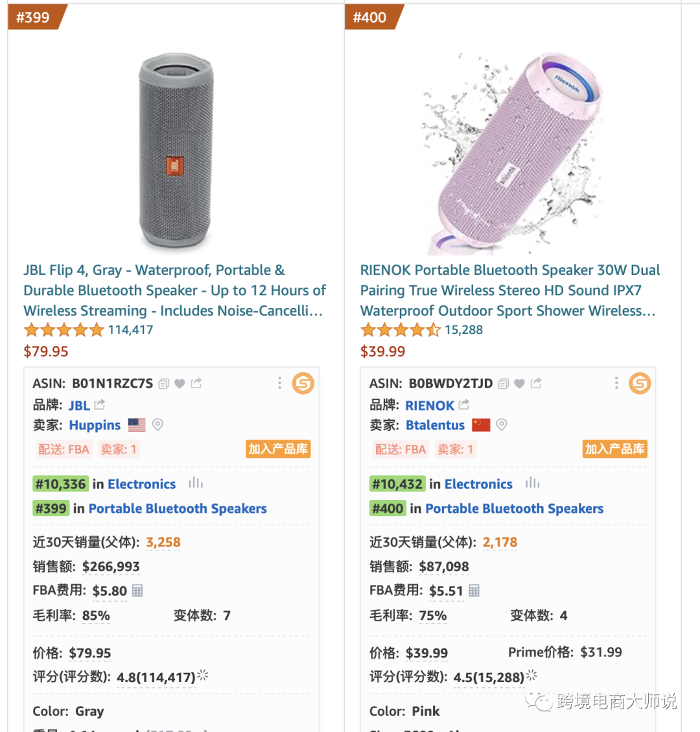This screenshot has width=700, height=732.
Task: Copy the ASIN B01N1RZC7S icon
Action: pos(164,384)
